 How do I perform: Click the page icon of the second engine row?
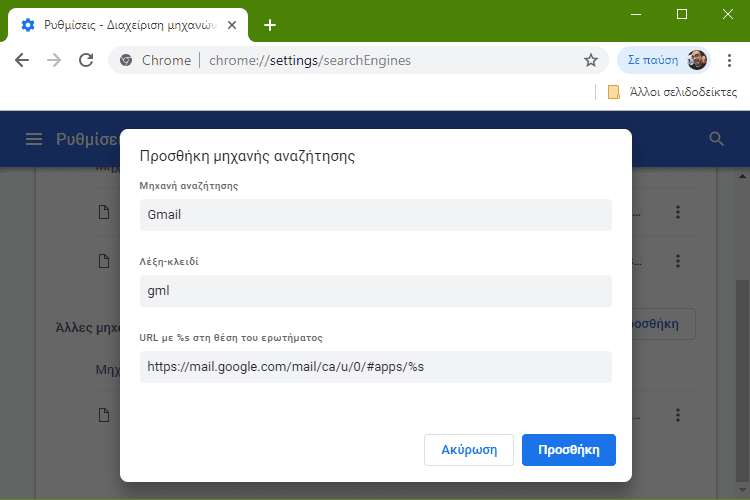(104, 261)
